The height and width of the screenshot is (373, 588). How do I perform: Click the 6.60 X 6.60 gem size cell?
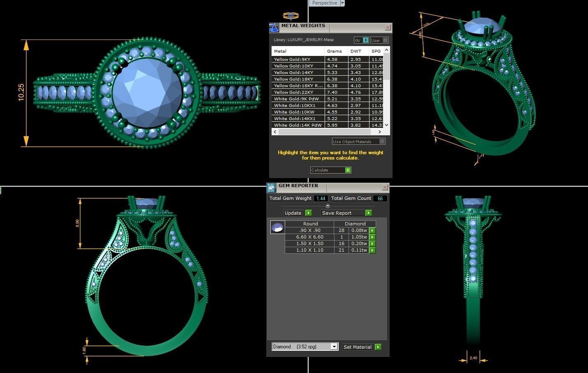tap(309, 237)
